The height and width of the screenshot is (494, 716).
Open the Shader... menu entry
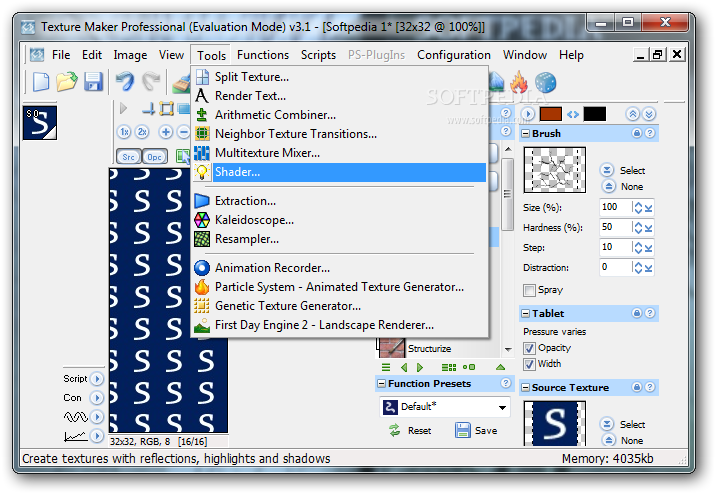[340, 172]
